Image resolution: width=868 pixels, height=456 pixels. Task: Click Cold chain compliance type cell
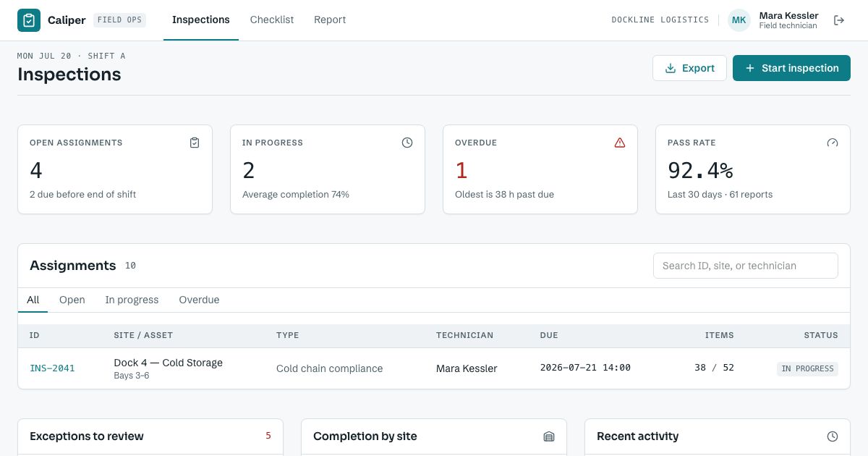pos(329,368)
